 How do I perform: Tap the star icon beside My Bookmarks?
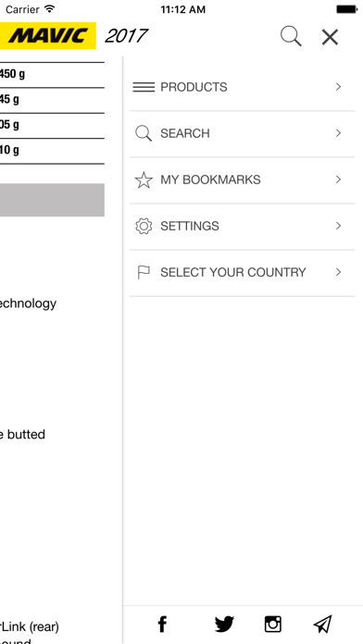[144, 180]
